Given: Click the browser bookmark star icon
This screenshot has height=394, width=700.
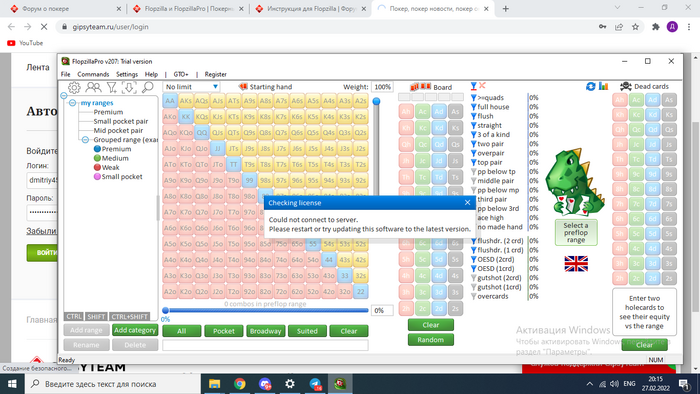Looking at the screenshot, I should [x=635, y=27].
